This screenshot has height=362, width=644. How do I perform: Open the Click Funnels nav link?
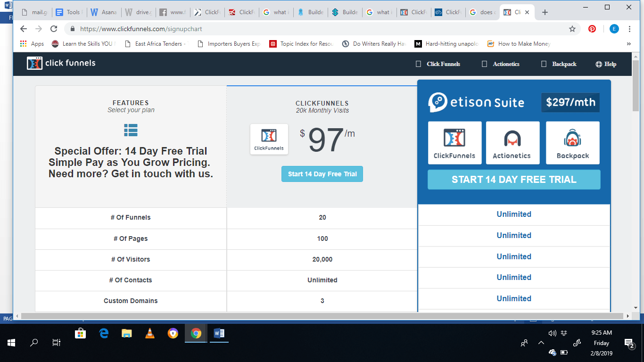(x=438, y=64)
